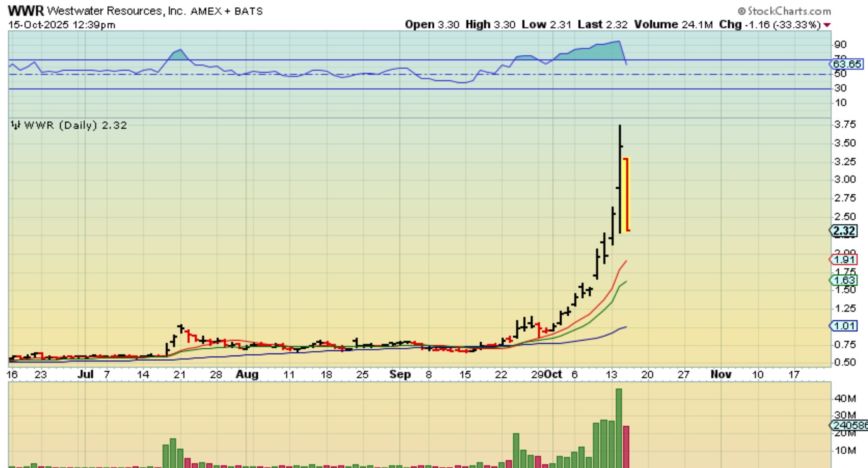Click the red latest volume bar
Image resolution: width=868 pixels, height=468 pixels.
pos(626,446)
